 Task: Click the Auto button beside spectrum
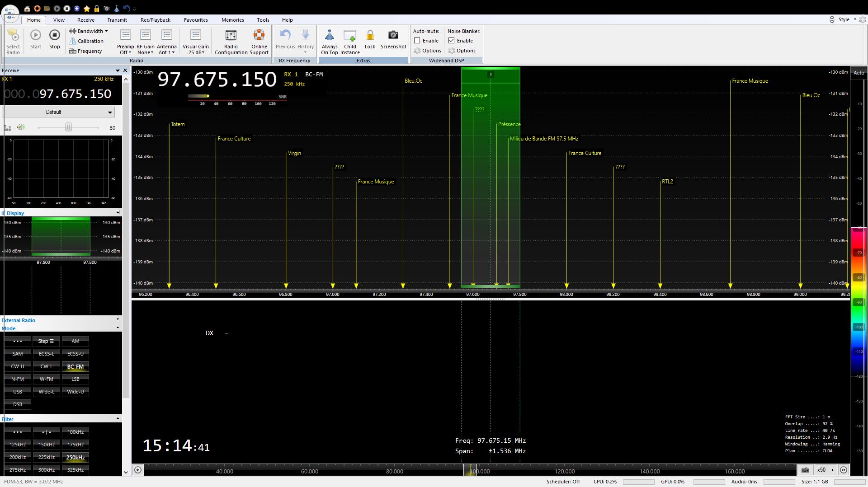(x=859, y=73)
